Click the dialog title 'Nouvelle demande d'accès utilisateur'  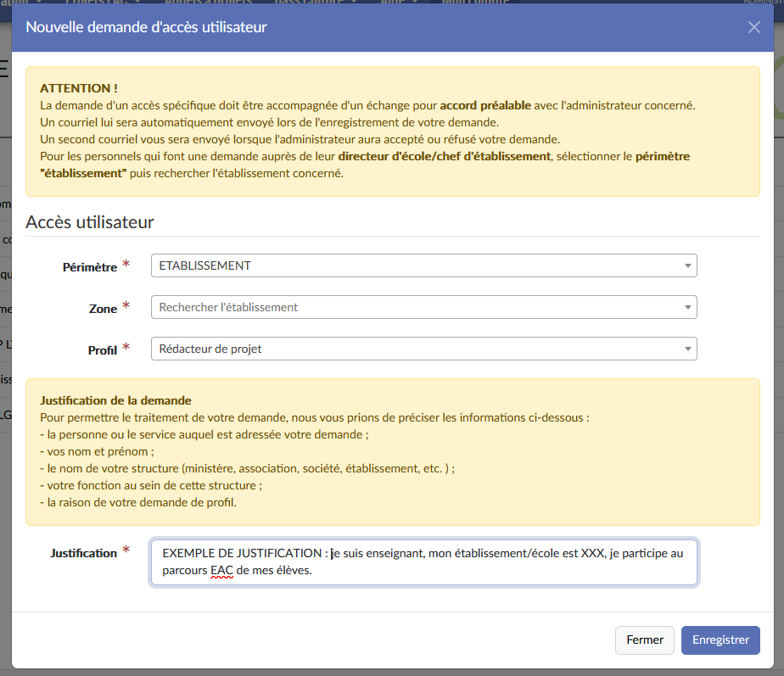coord(146,27)
